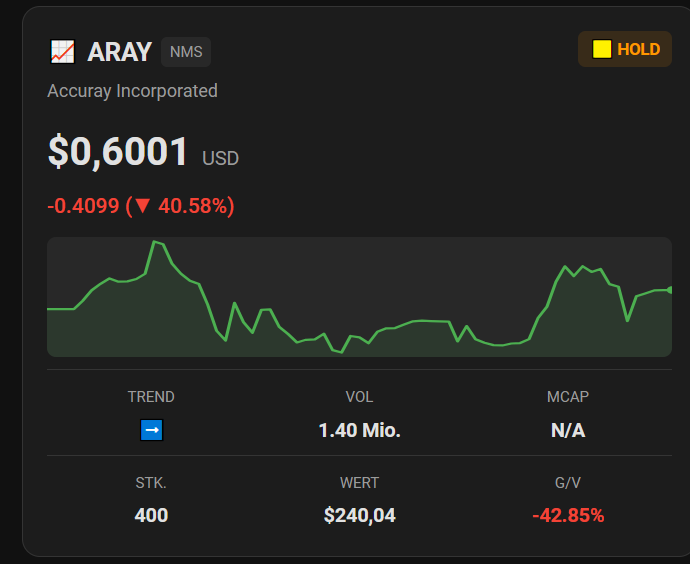
Task: Click the green end-point dot on the sparkline
Action: [669, 290]
